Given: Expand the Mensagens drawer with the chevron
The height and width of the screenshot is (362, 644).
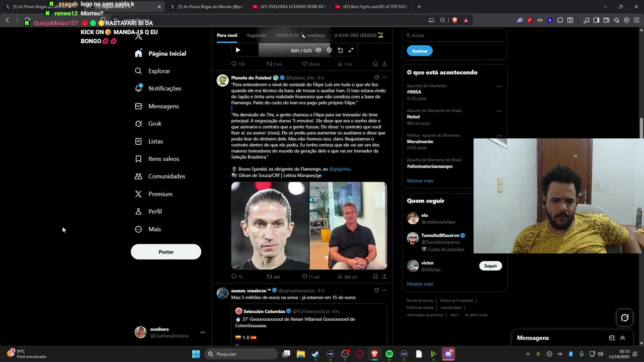Looking at the screenshot, I should coord(622,338).
